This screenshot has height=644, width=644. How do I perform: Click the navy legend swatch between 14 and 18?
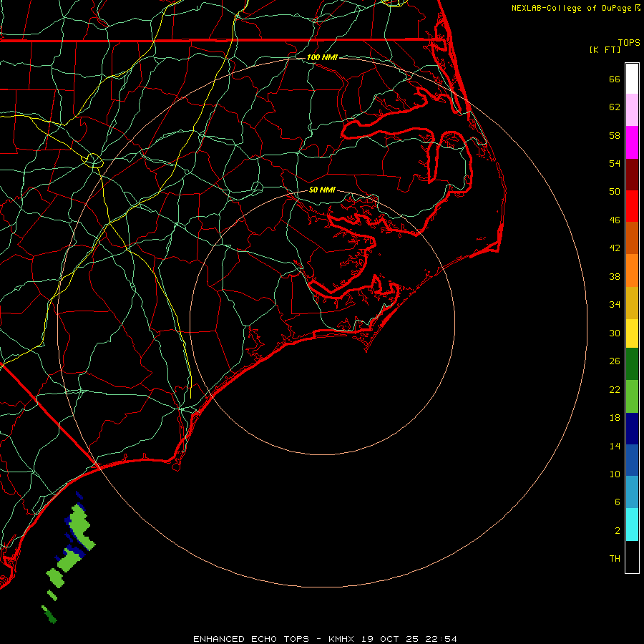(x=632, y=429)
